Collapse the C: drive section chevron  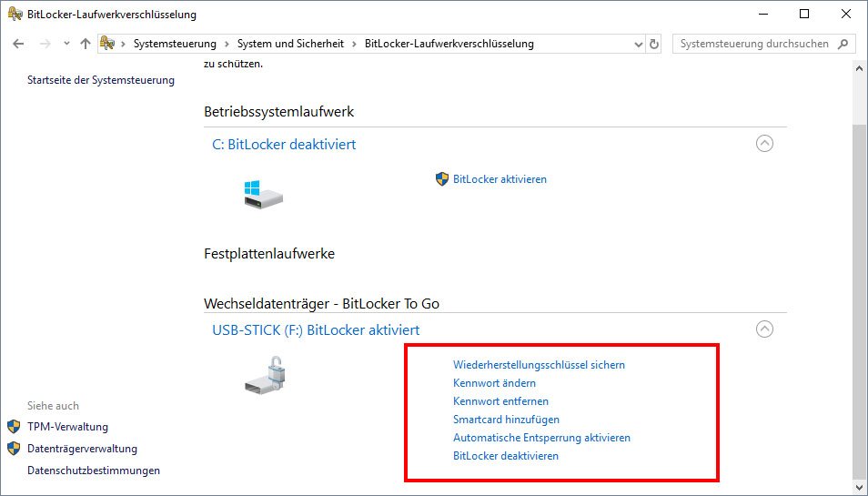coord(764,144)
